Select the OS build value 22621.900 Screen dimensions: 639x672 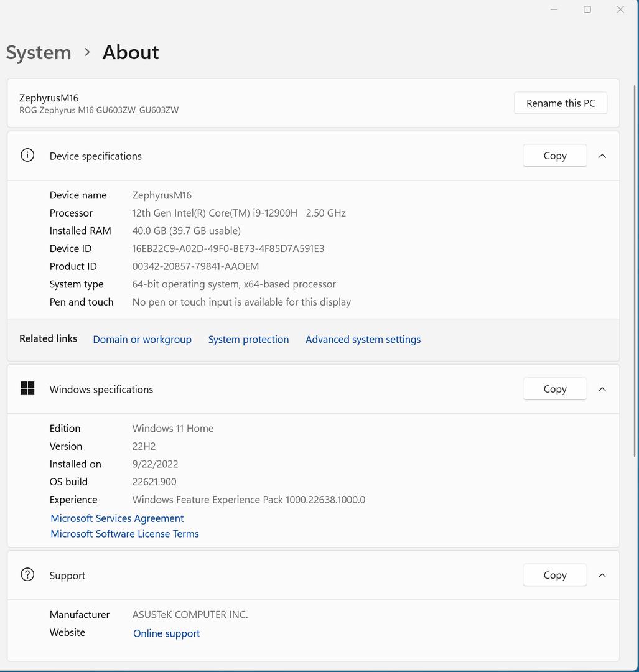[154, 482]
